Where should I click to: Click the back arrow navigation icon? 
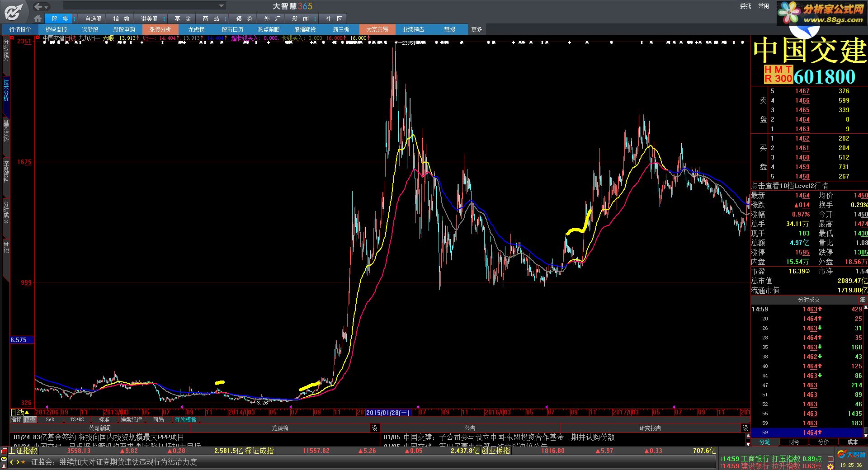tap(38, 6)
